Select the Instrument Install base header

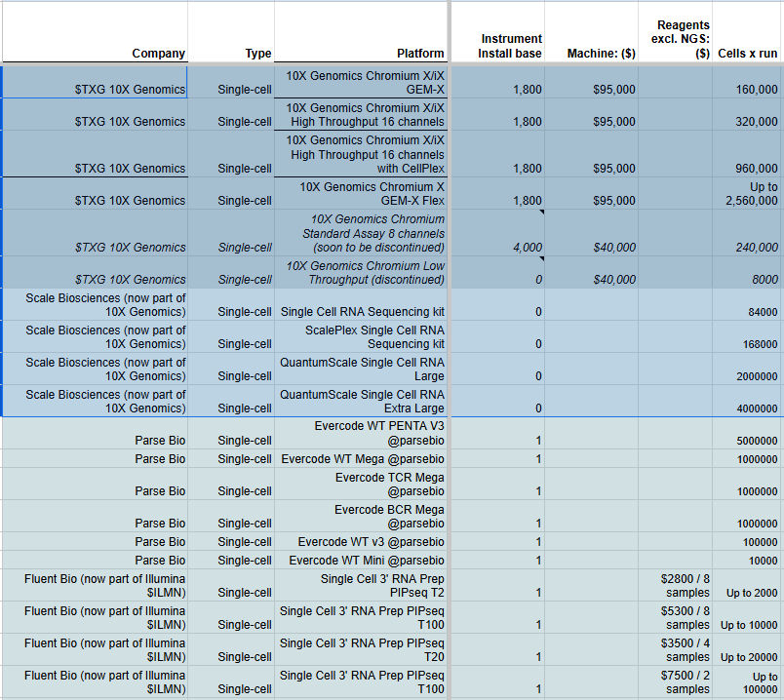[x=497, y=32]
